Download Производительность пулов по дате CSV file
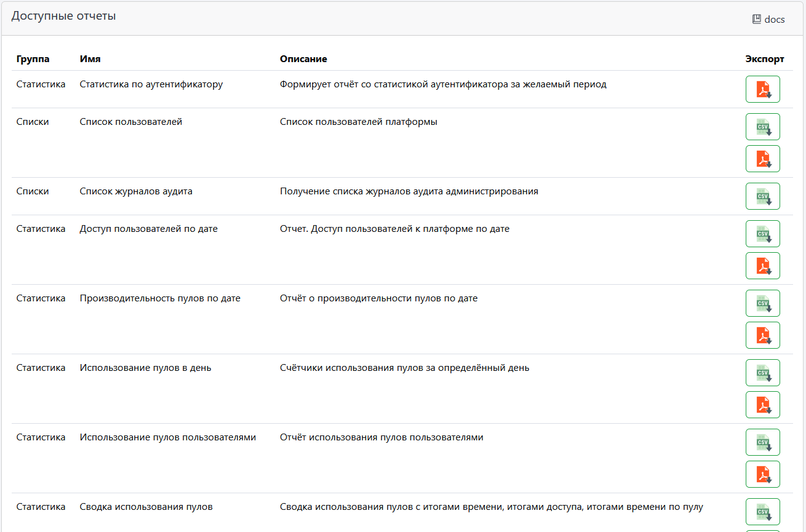 pos(762,303)
